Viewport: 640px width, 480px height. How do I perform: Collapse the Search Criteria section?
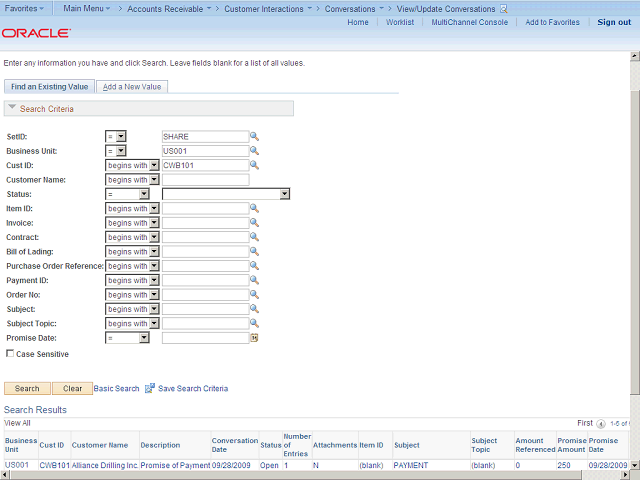12,107
